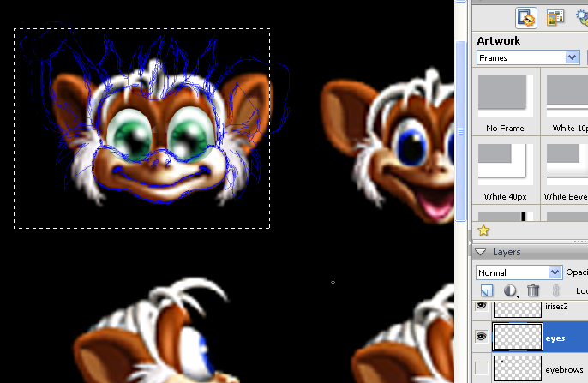
Task: Select the irises2 layer thumbnail
Action: click(x=518, y=309)
